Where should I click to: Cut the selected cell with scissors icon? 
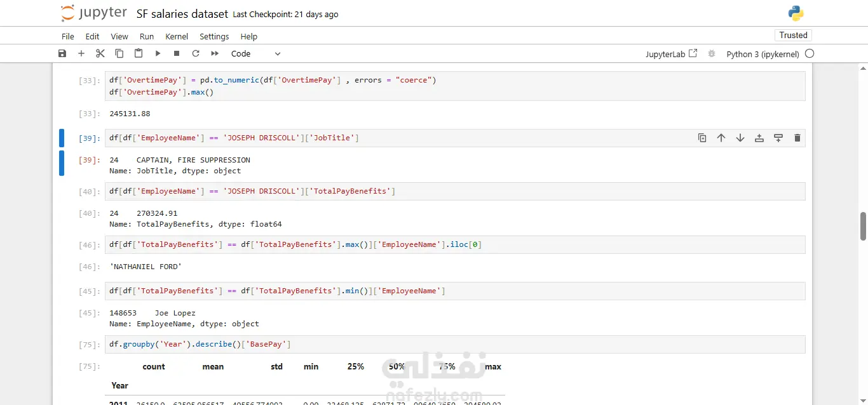[x=100, y=54]
